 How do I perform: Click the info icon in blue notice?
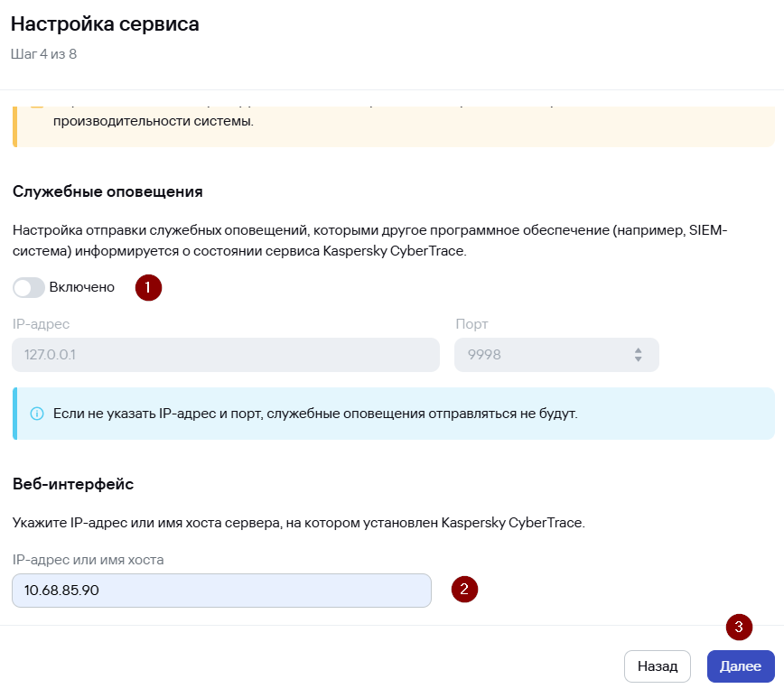(x=37, y=414)
